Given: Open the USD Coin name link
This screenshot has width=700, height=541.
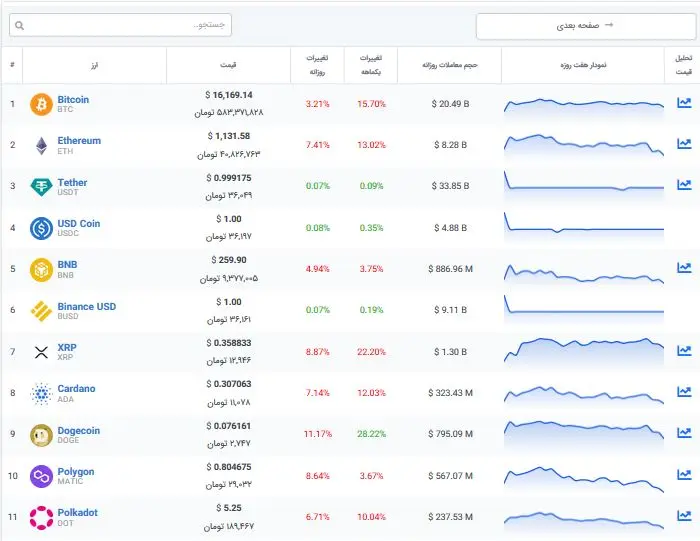Looking at the screenshot, I should pos(79,223).
